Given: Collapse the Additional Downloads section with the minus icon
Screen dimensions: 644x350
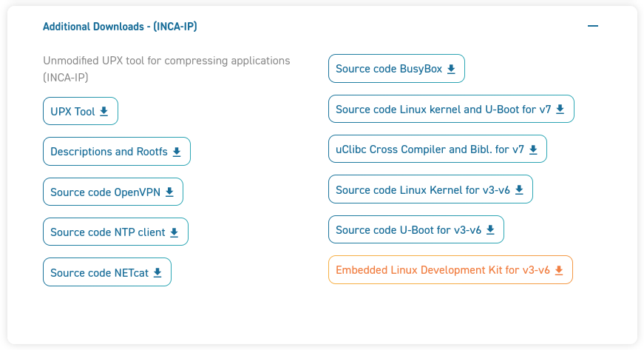Looking at the screenshot, I should point(592,26).
